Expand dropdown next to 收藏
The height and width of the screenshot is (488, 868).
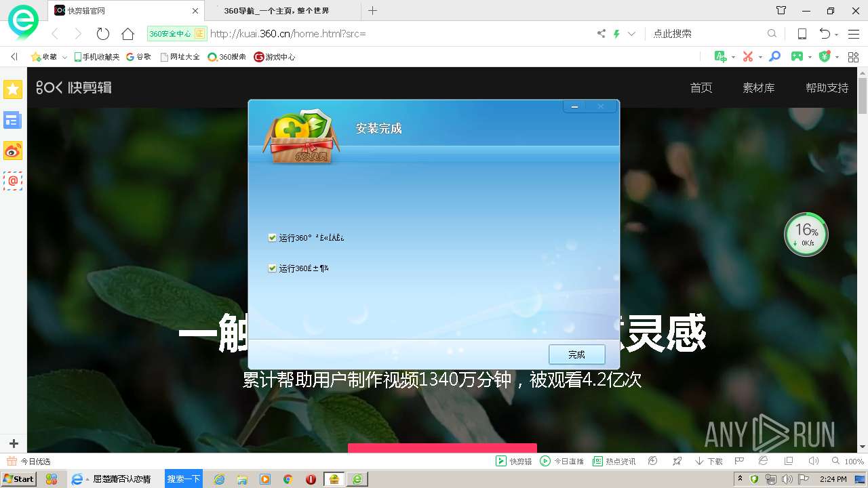click(64, 58)
